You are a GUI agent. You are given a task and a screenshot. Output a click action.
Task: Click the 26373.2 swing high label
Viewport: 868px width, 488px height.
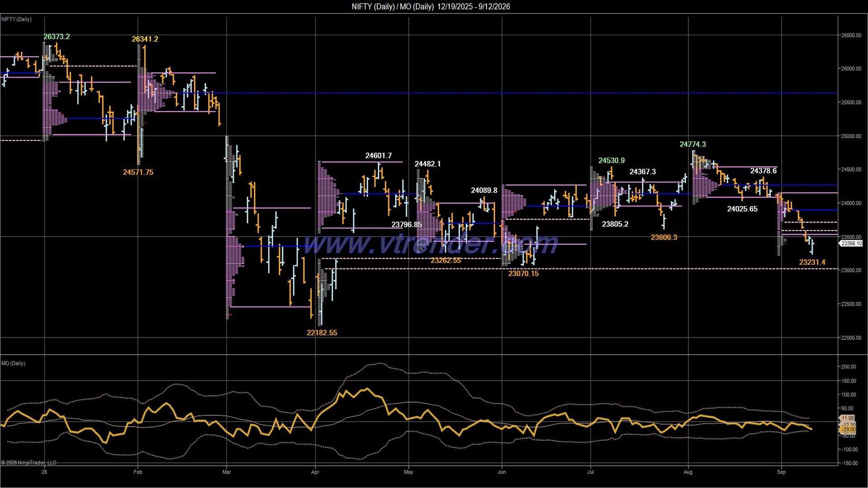tap(57, 37)
